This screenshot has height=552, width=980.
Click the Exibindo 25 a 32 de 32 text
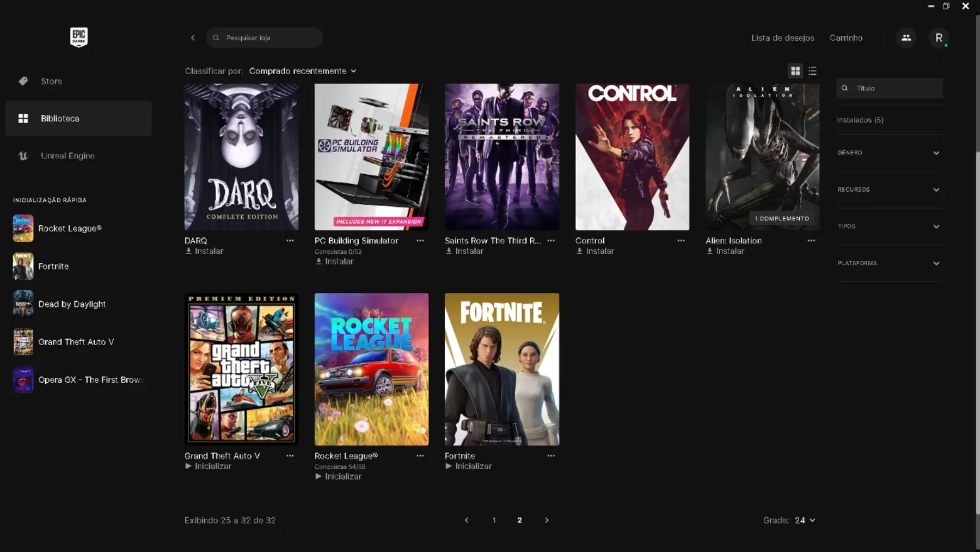(x=230, y=521)
